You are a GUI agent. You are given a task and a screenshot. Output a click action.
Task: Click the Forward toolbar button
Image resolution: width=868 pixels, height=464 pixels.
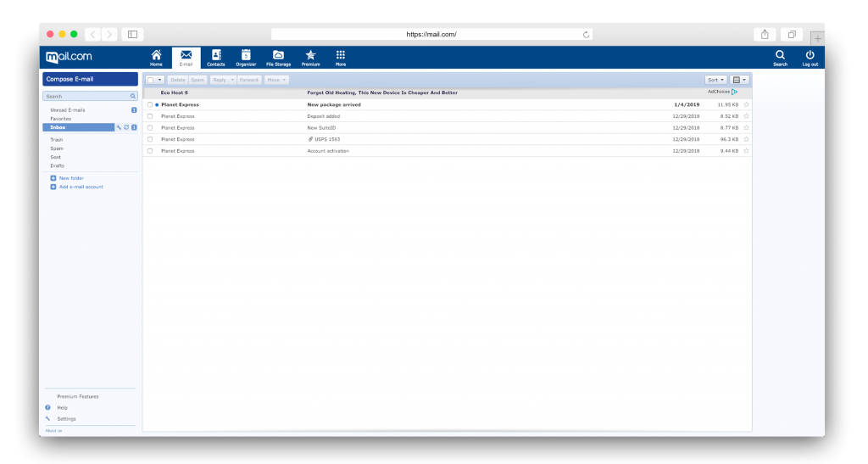pyautogui.click(x=249, y=80)
